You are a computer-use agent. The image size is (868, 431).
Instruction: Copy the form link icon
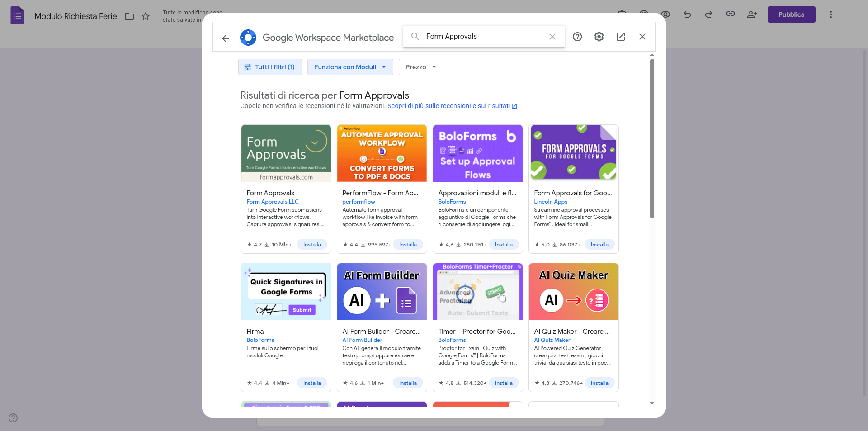coord(731,14)
